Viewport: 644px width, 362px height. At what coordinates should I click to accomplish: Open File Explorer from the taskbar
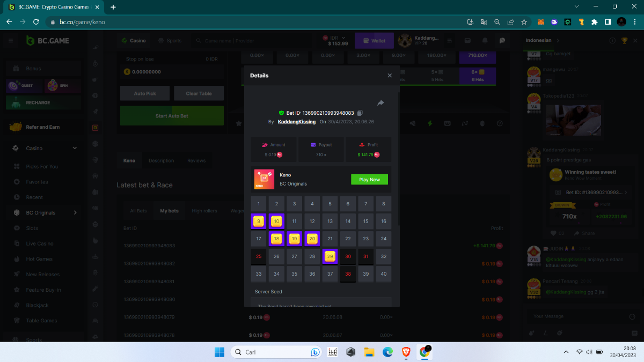click(369, 352)
